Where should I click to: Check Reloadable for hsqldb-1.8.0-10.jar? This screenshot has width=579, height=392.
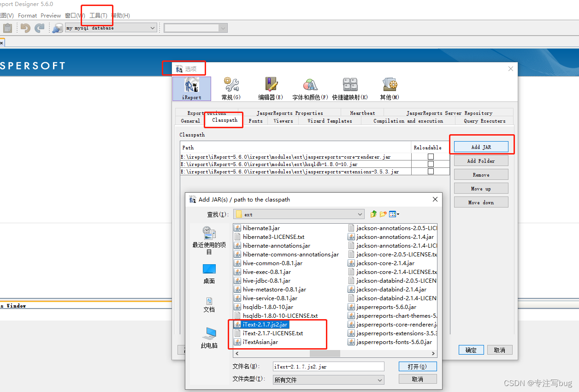431,165
